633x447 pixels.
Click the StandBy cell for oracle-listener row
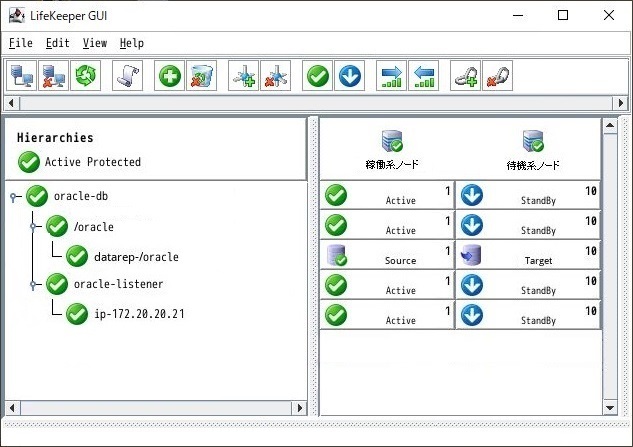point(528,285)
